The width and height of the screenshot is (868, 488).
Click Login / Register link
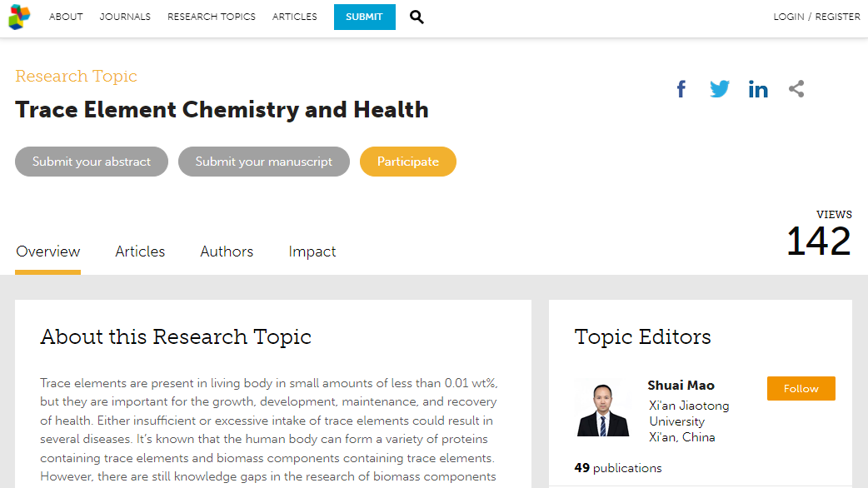816,17
